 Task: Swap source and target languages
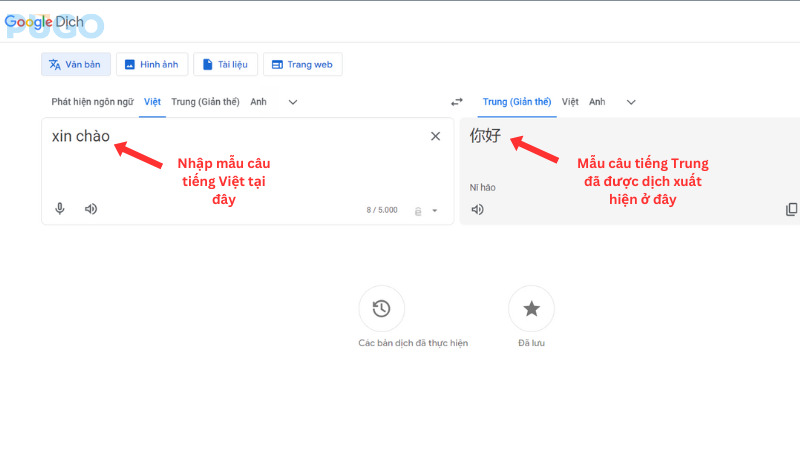point(457,102)
